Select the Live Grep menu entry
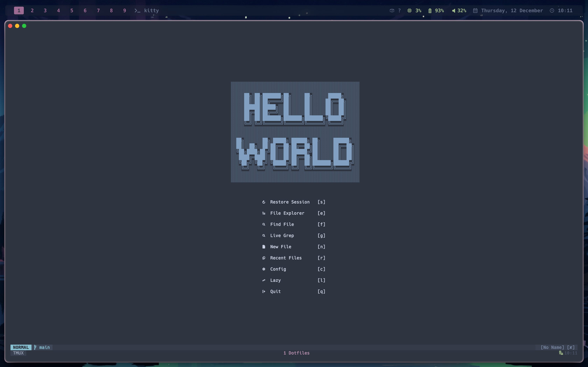This screenshot has height=367, width=588. pos(282,235)
